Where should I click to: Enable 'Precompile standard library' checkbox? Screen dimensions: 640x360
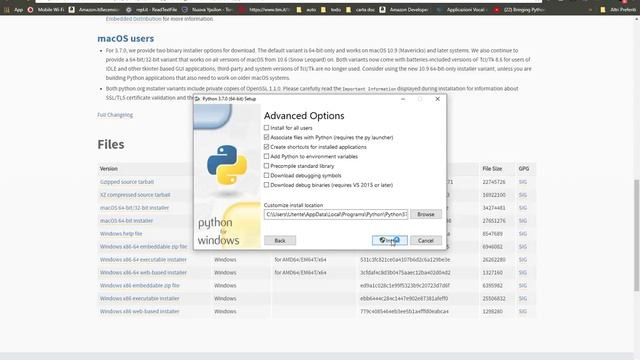click(x=267, y=166)
